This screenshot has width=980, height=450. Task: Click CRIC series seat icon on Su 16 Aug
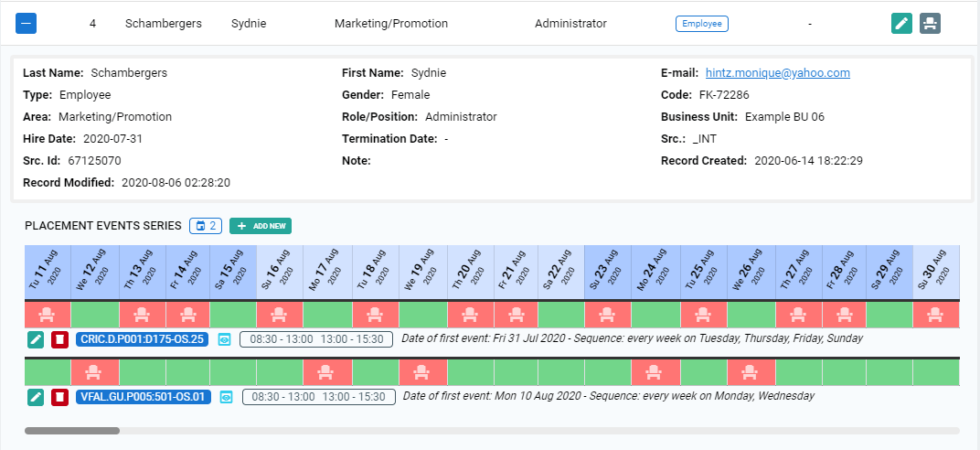(x=280, y=315)
